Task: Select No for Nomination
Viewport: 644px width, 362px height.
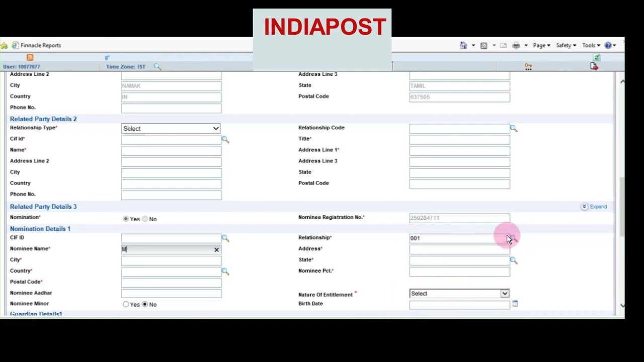Action: [145, 219]
